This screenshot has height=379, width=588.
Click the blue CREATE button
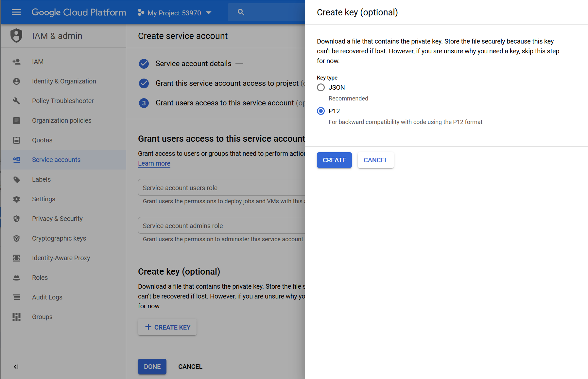coord(334,160)
